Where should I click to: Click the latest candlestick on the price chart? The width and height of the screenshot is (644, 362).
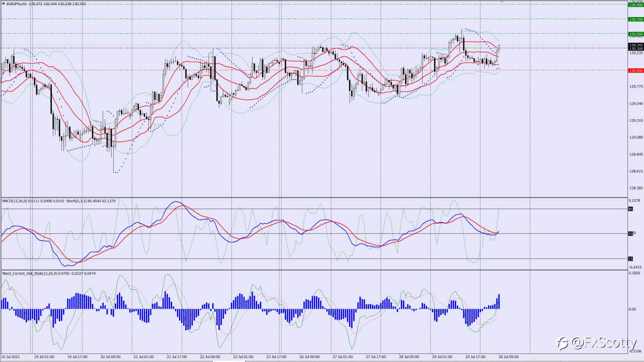[499, 48]
